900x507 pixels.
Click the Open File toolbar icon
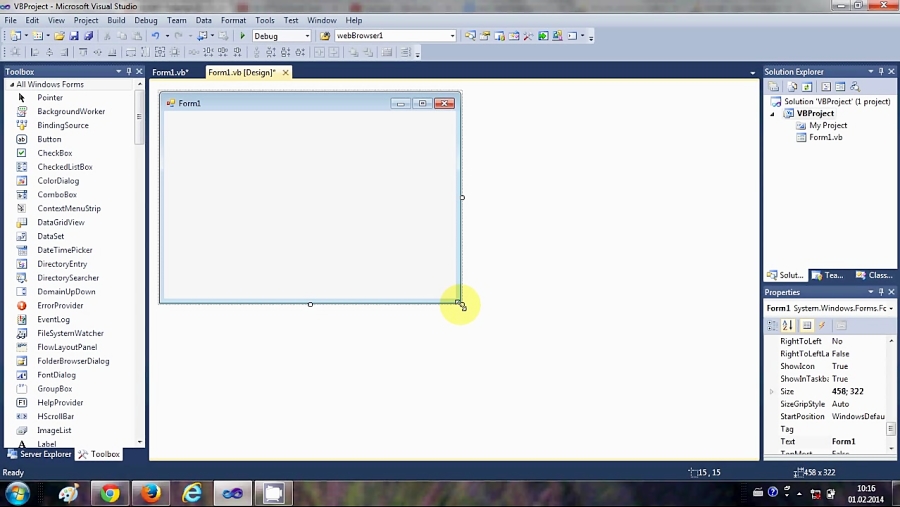(60, 36)
